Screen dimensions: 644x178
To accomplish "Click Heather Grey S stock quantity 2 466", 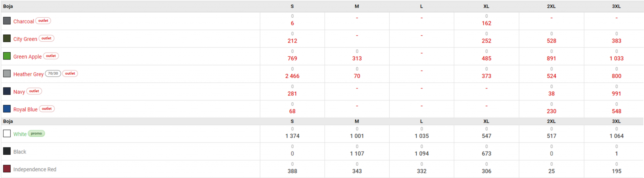I will point(292,76).
